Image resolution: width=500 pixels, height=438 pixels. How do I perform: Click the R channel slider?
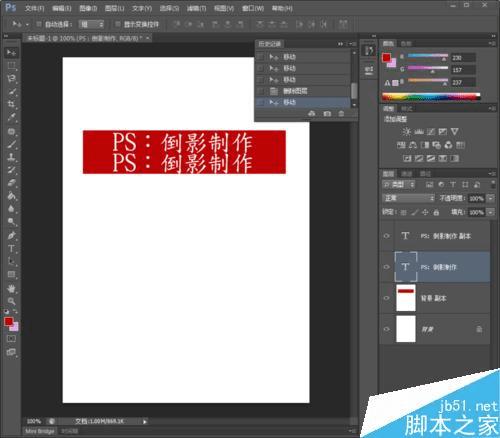coord(428,57)
